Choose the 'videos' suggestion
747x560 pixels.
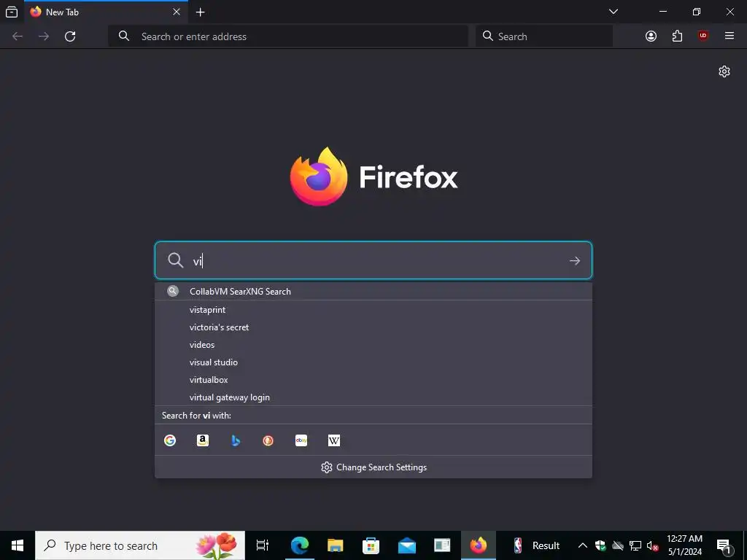[x=373, y=345]
